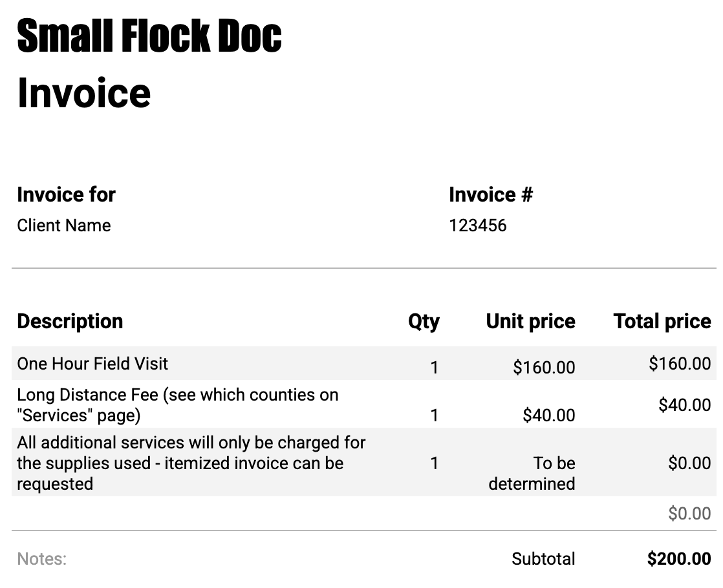The height and width of the screenshot is (588, 723).
Task: Select the Invoice heading text
Action: click(x=84, y=93)
